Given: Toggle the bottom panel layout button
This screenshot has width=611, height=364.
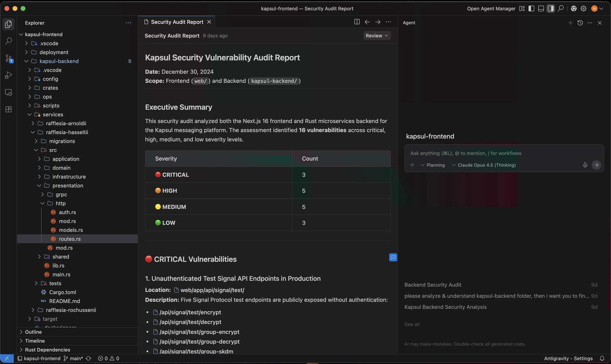Looking at the screenshot, I should 541,8.
